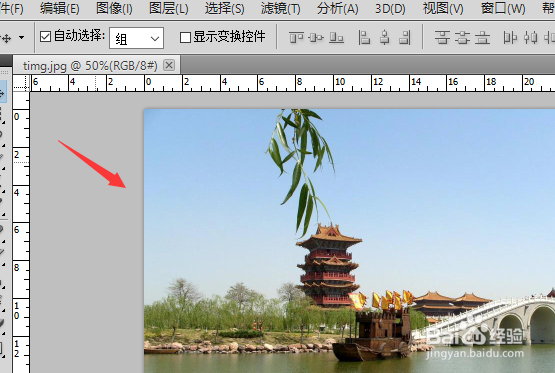Click the Distribute top edges icon

(442, 38)
